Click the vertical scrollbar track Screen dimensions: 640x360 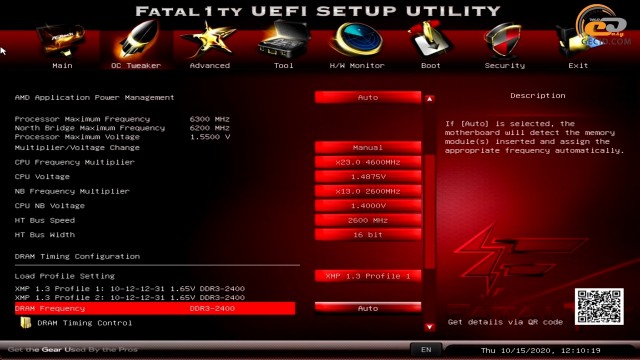(x=429, y=212)
